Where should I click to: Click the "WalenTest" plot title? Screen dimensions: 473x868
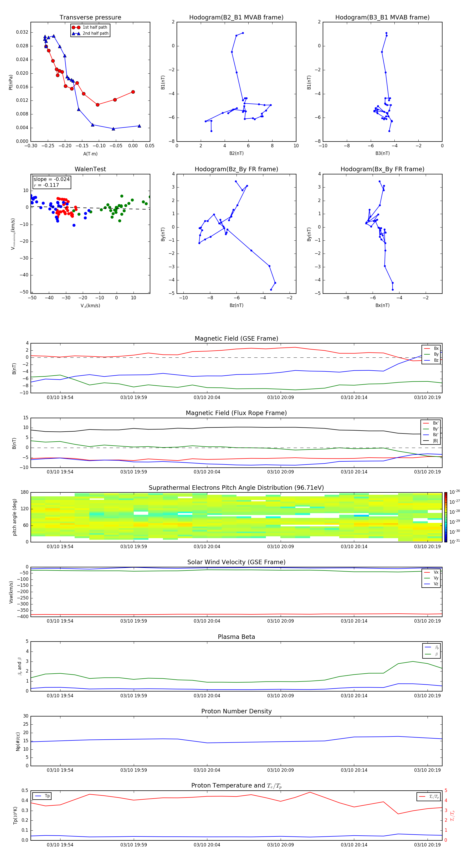(90, 169)
